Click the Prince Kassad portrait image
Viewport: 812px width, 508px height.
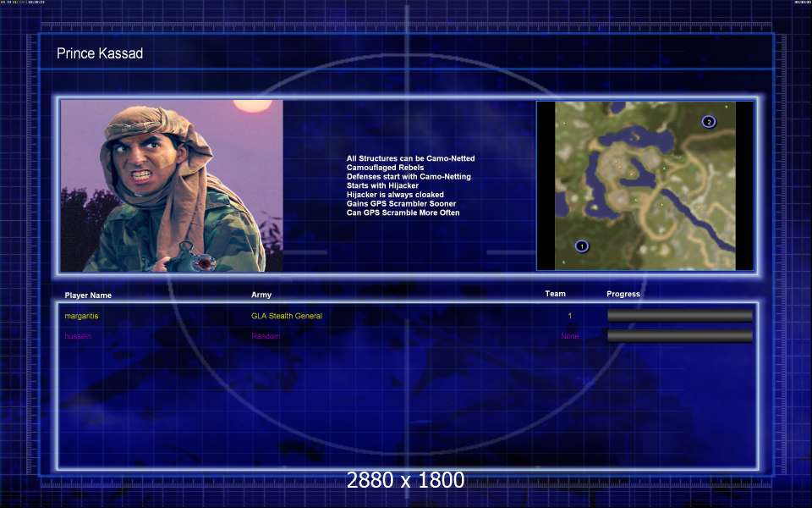coord(172,185)
